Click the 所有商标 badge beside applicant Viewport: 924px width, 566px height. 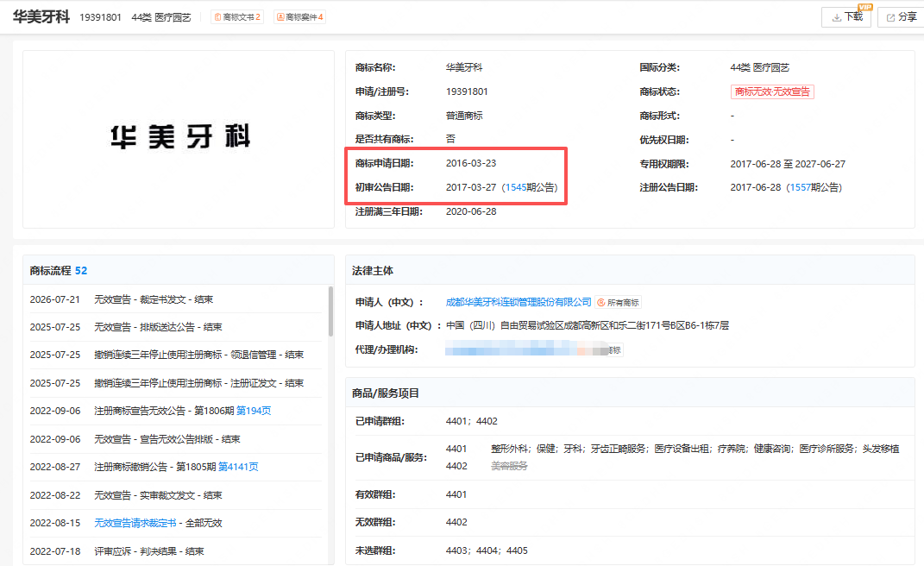619,303
